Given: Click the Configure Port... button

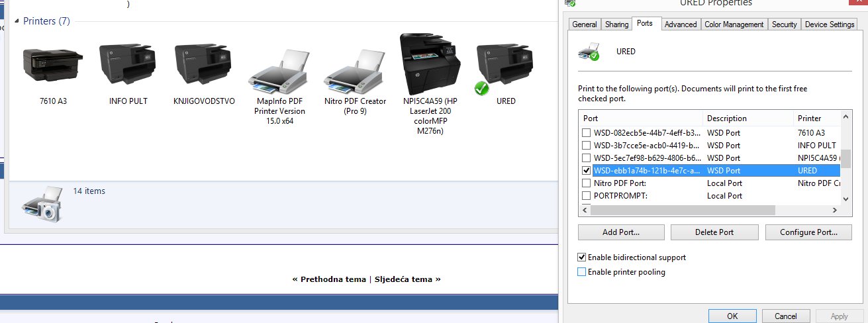Looking at the screenshot, I should [x=808, y=232].
